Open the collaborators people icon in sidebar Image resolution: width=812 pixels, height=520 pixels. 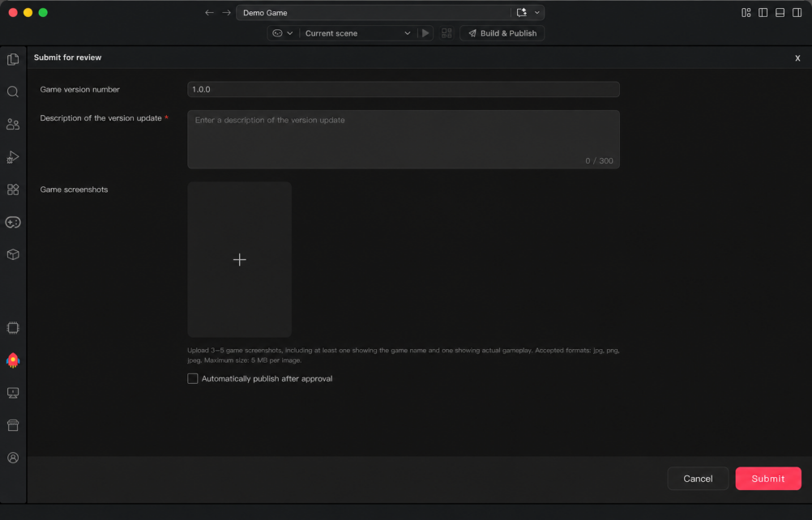13,124
